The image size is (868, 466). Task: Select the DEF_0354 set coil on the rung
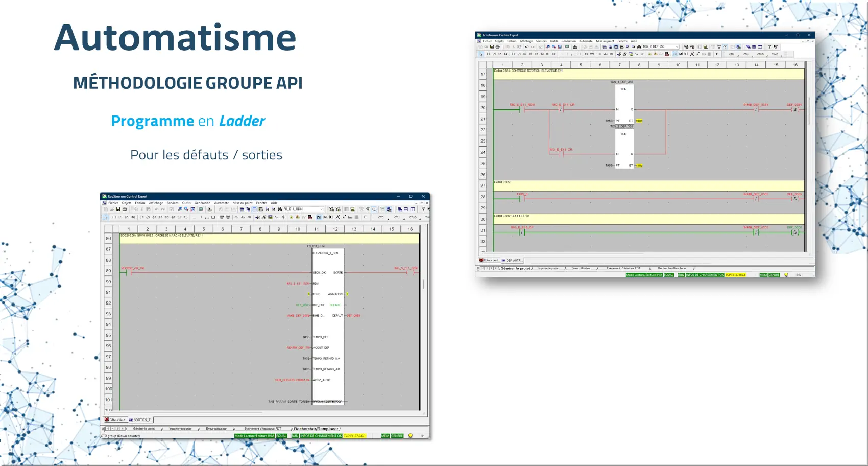pyautogui.click(x=794, y=109)
